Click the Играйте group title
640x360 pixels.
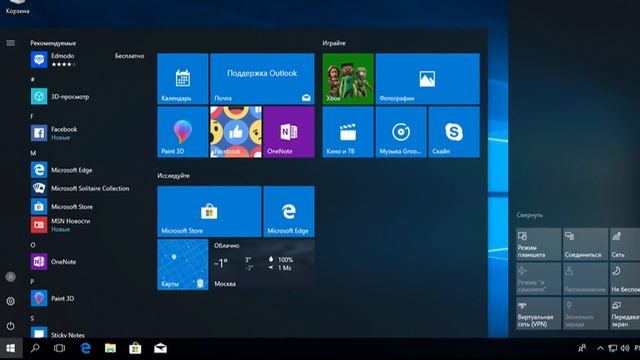(x=334, y=43)
